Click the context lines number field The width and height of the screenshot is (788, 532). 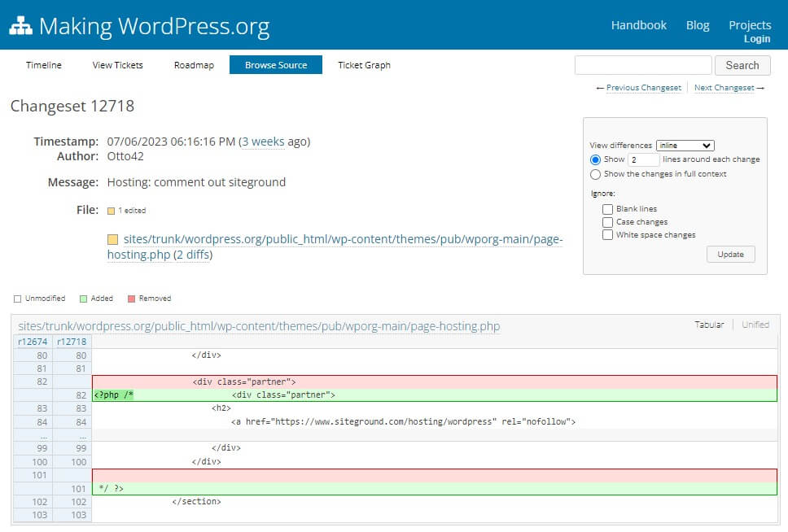coord(643,159)
